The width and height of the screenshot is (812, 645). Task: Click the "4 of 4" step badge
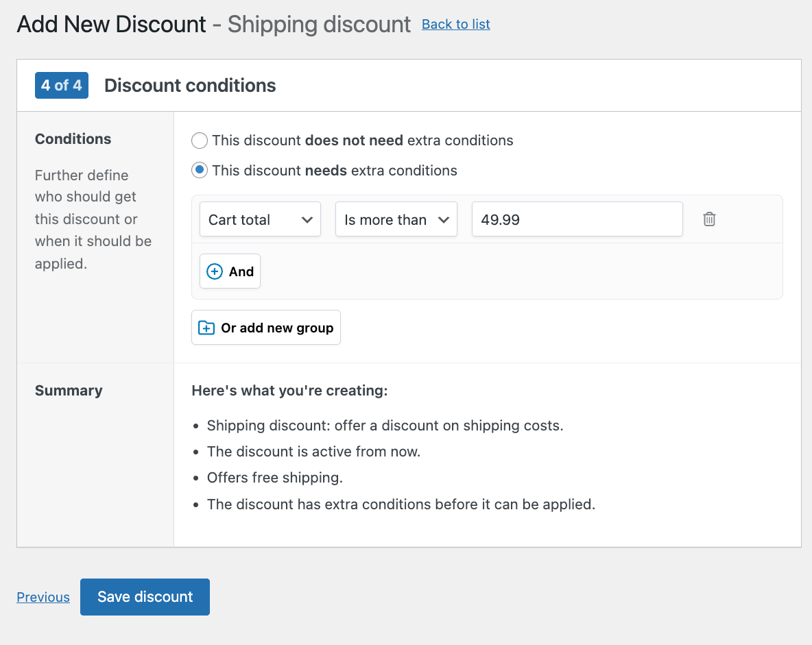[x=62, y=86]
